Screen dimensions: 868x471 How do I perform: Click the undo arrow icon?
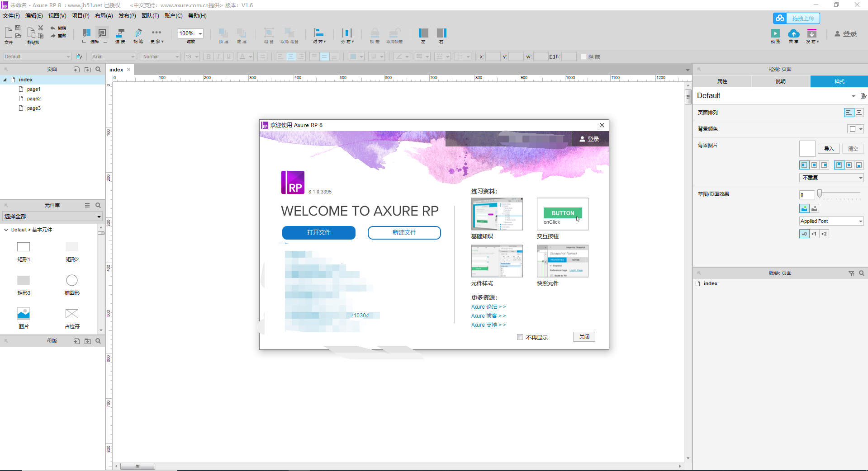[x=53, y=28]
